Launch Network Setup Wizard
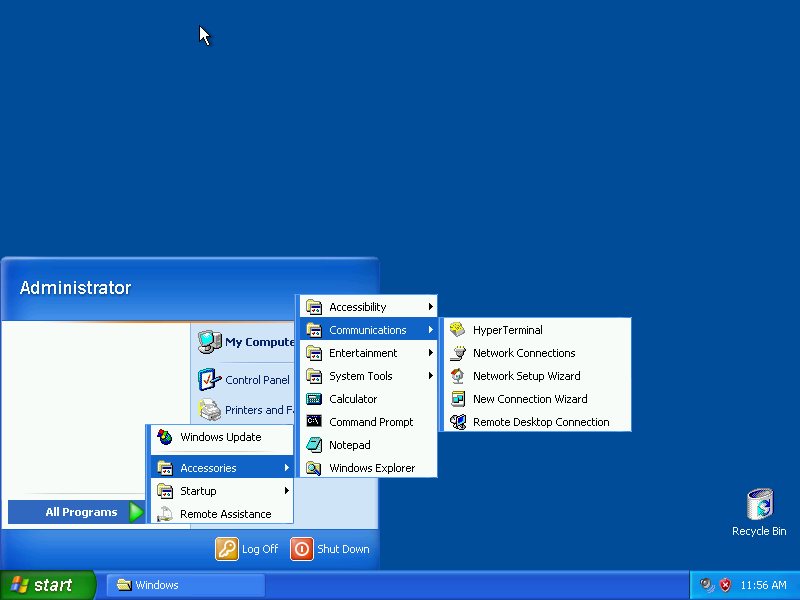The image size is (800, 600). pos(537,376)
